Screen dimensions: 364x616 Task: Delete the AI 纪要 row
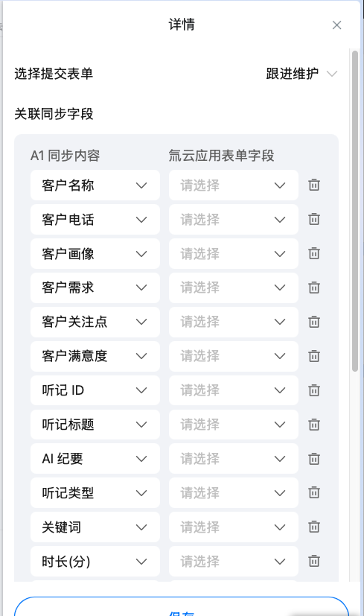(313, 459)
